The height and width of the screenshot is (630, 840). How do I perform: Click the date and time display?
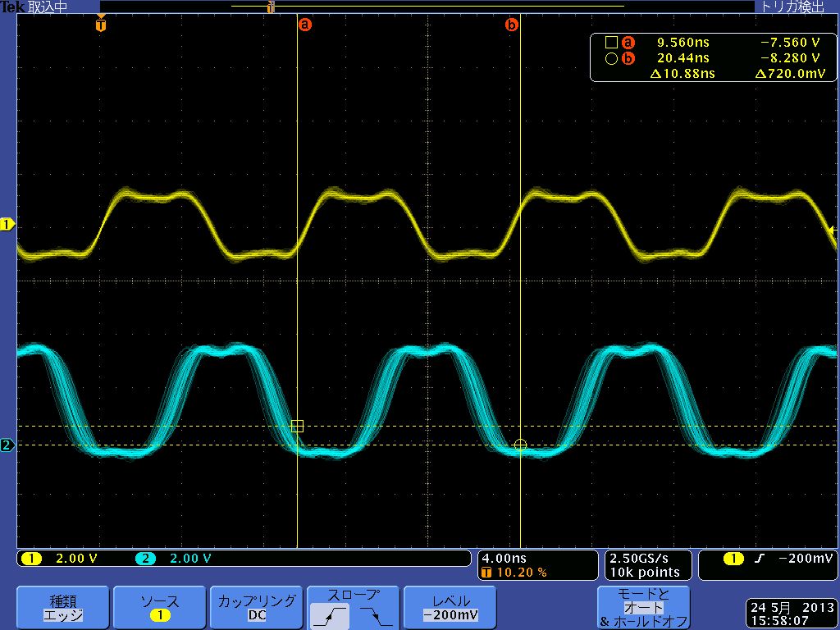(792, 614)
